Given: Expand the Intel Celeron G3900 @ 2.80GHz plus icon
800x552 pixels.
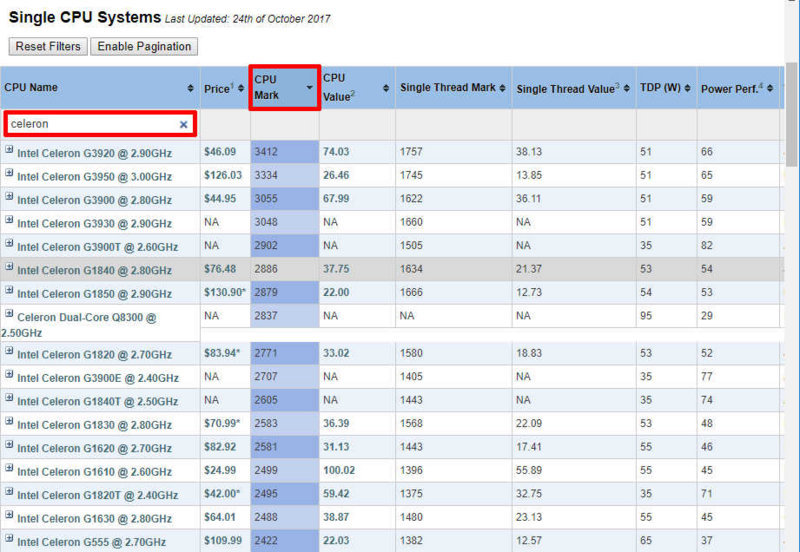Looking at the screenshot, I should pos(9,196).
